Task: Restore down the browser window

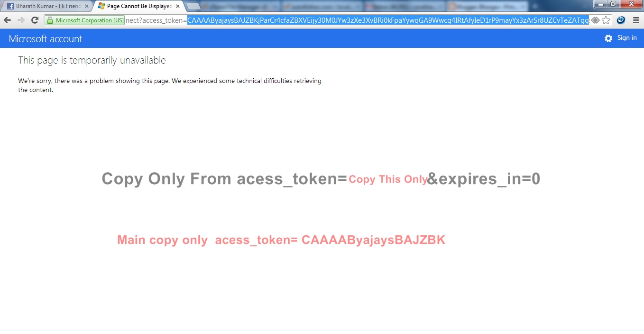Action: click(x=613, y=4)
